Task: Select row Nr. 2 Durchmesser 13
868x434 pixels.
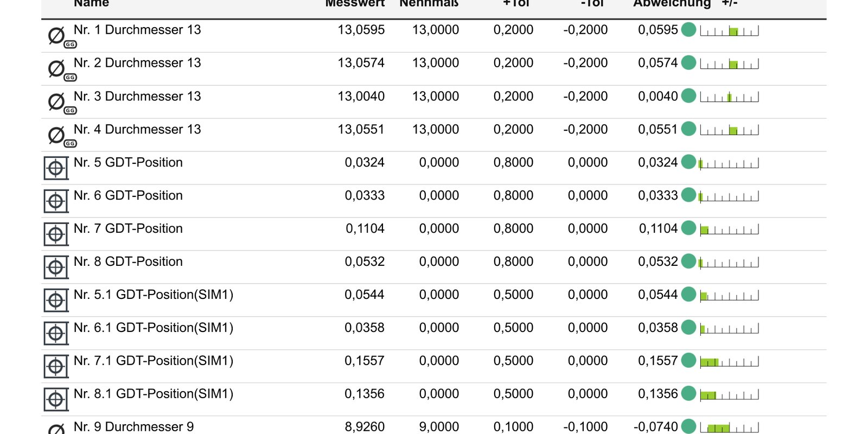Action: (x=434, y=69)
